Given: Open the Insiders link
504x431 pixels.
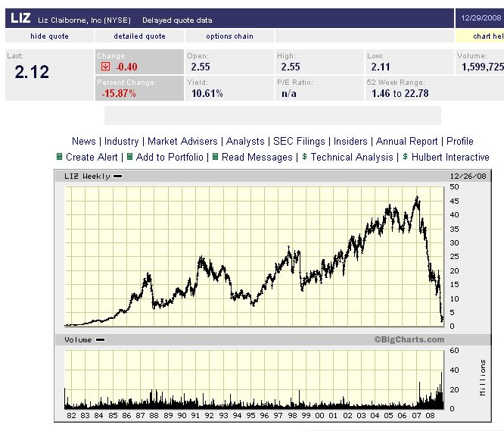Looking at the screenshot, I should 350,141.
